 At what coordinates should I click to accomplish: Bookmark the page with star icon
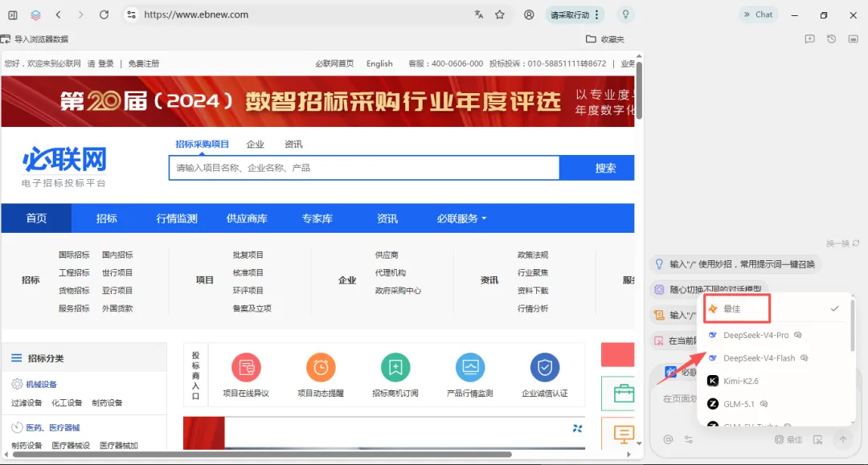tap(500, 15)
